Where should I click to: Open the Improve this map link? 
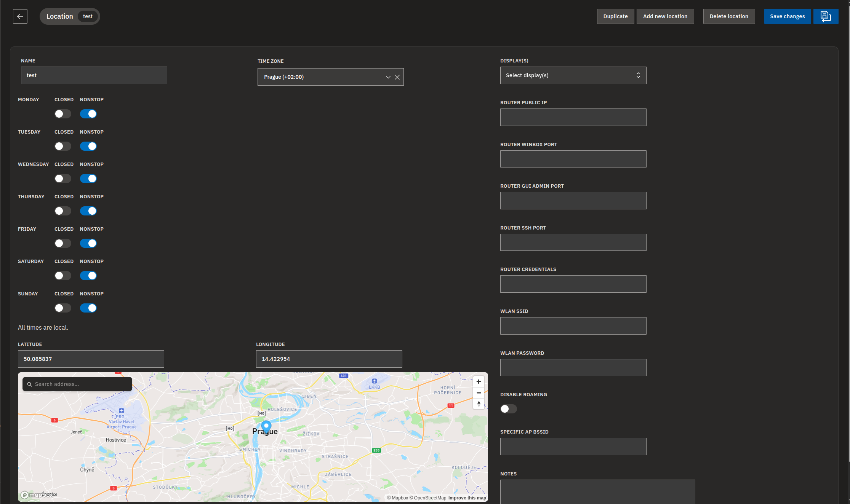click(x=467, y=498)
